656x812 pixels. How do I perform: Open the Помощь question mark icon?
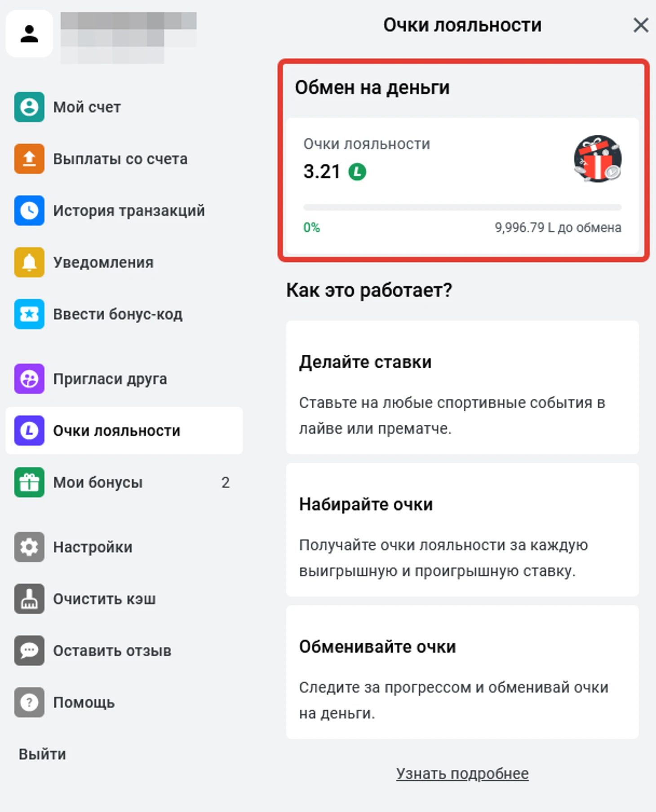point(29,702)
